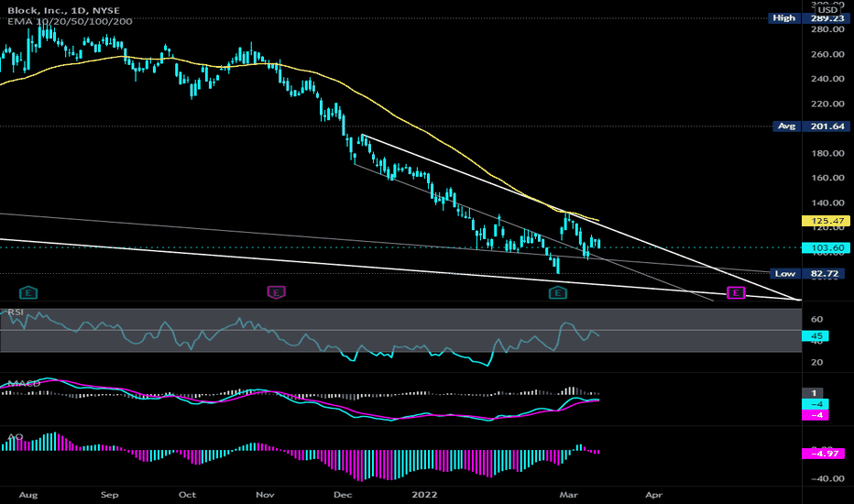Image resolution: width=854 pixels, height=504 pixels.
Task: Click the current price 103.60 tag
Action: click(826, 248)
